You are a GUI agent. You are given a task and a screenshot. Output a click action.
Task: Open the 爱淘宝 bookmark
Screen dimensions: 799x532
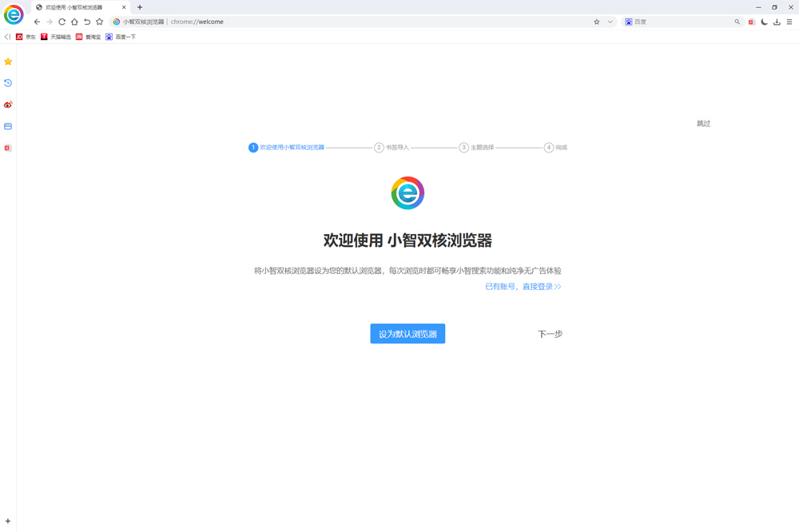pyautogui.click(x=88, y=37)
